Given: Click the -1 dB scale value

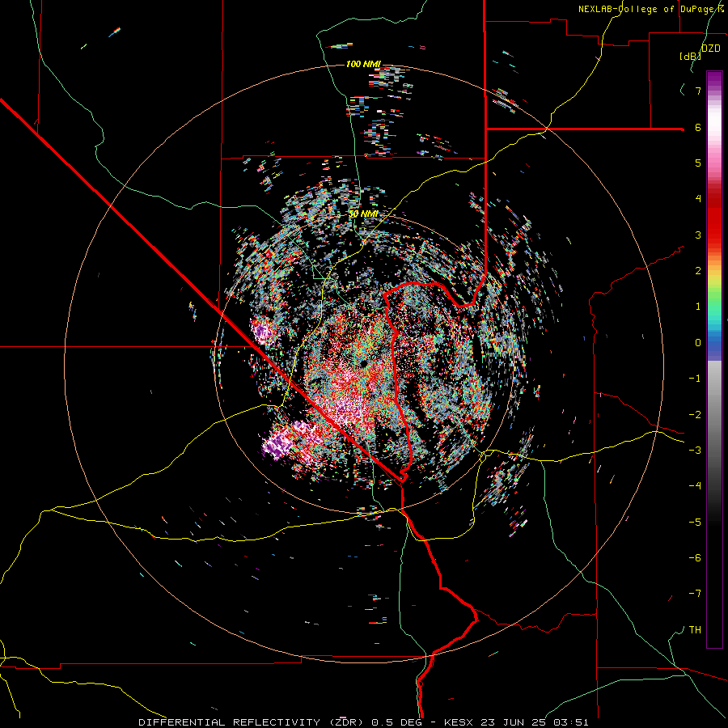Looking at the screenshot, I should [x=695, y=379].
